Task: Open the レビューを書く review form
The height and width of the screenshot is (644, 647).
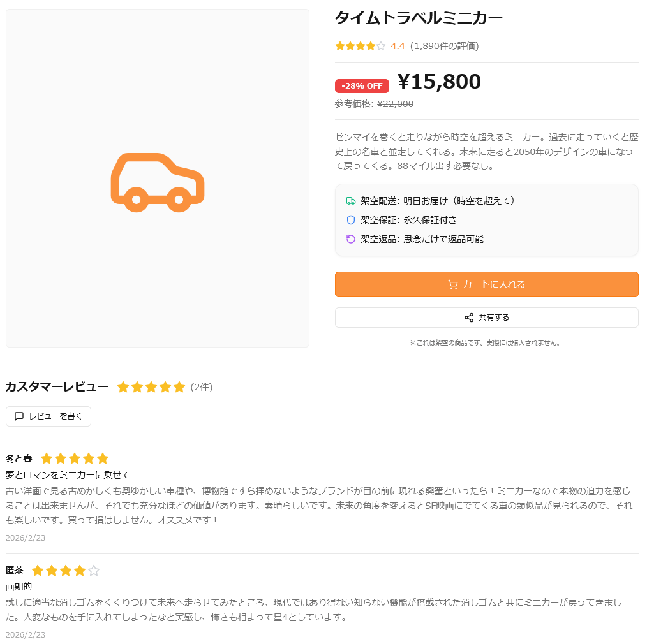Action: pos(48,416)
